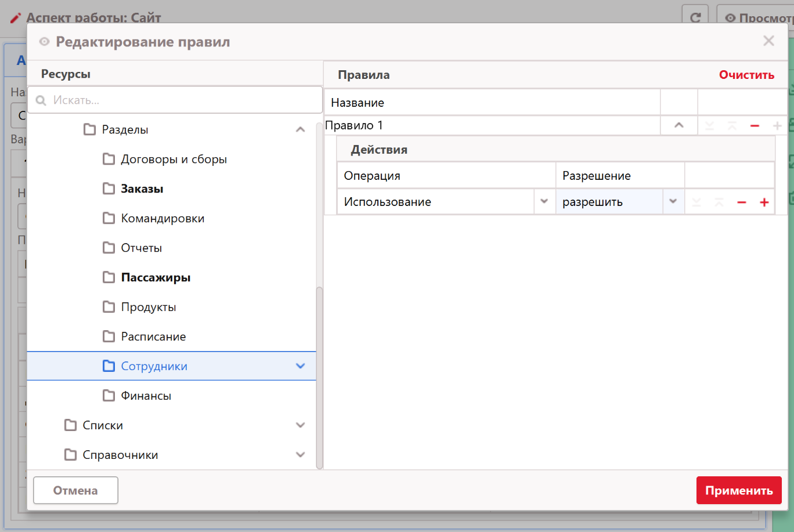
Task: Open the Операция dropdown showing Использование
Action: click(544, 202)
